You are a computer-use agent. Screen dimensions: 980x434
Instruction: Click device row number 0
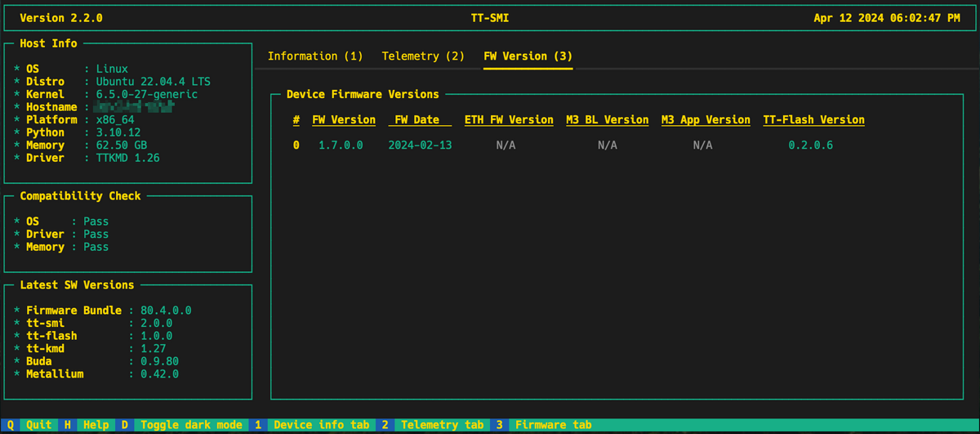(x=296, y=145)
